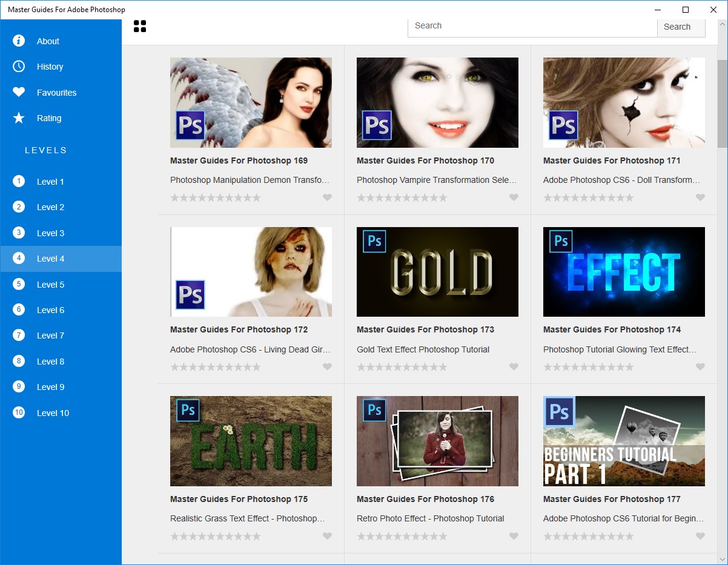
Task: Favourite Master Guides For Photoshop 169
Action: [x=327, y=197]
